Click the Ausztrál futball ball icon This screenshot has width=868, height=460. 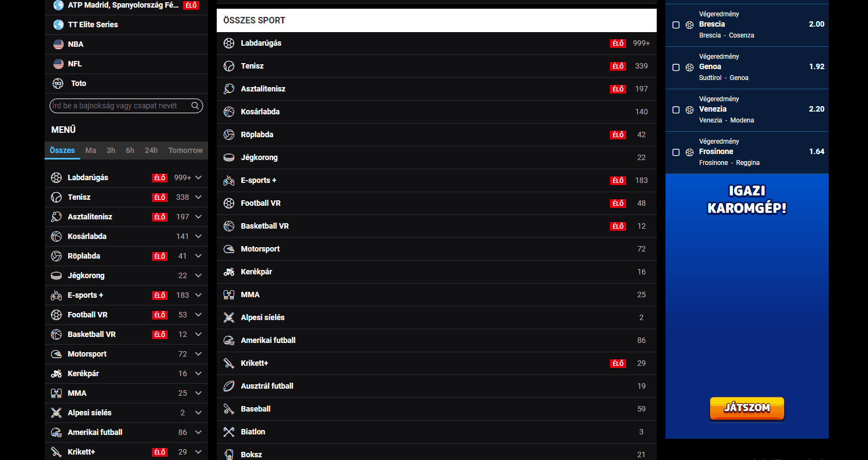[229, 386]
